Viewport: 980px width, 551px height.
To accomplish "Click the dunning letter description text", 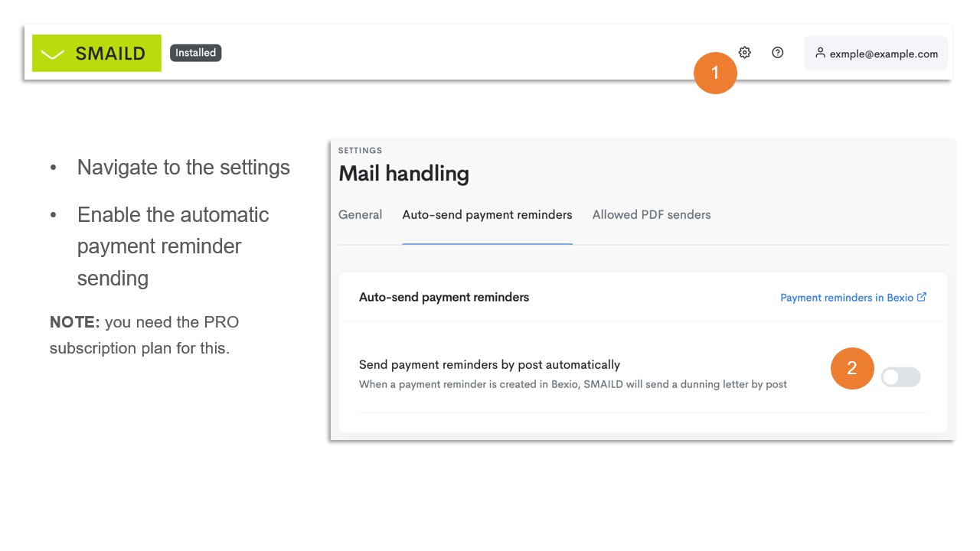I will [573, 384].
